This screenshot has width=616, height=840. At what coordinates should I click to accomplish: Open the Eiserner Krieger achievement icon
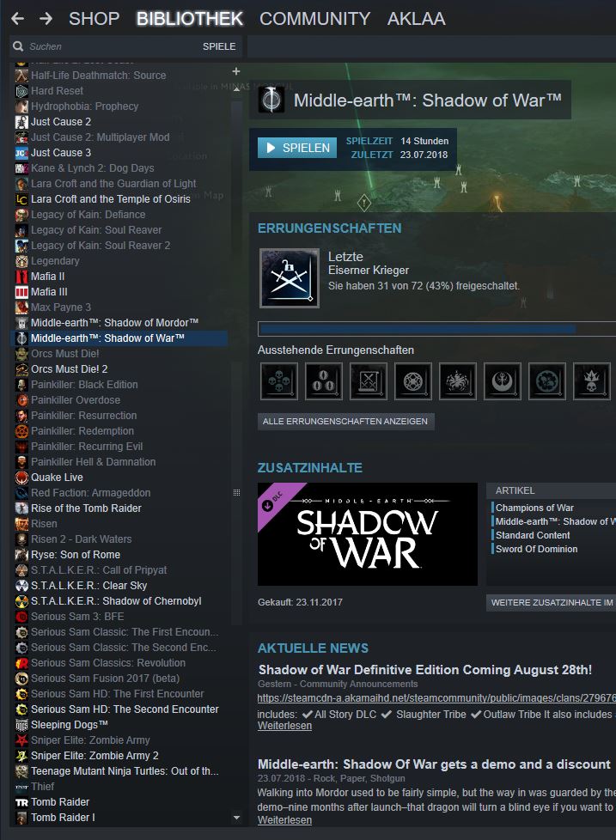pos(290,277)
